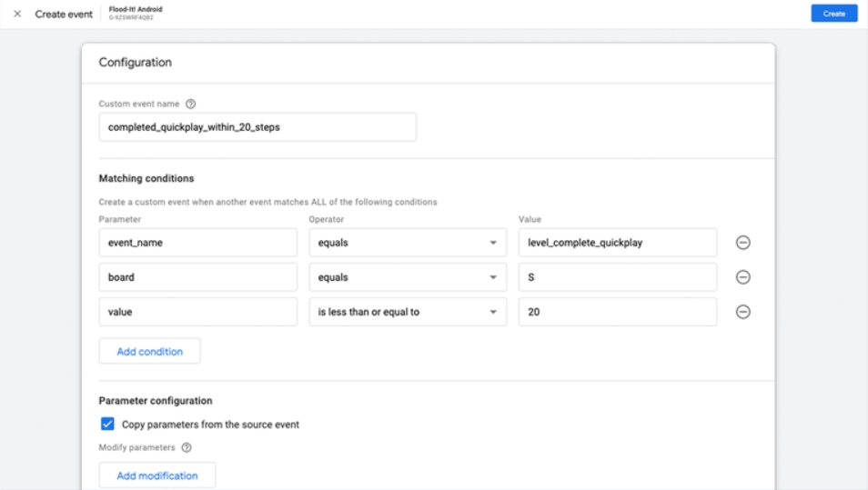This screenshot has height=490, width=868.
Task: Open help icon beside Custom event name
Action: pyautogui.click(x=190, y=104)
